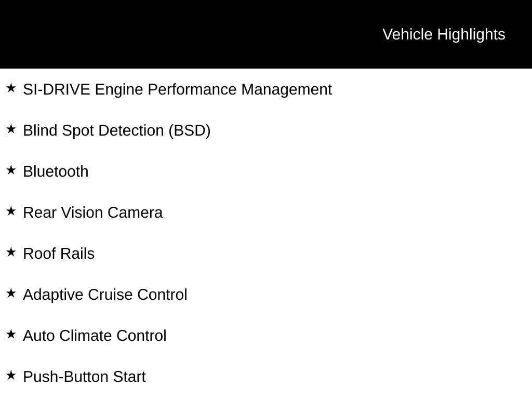
Task: Click the Rear Vision Camera text
Action: coord(92,212)
